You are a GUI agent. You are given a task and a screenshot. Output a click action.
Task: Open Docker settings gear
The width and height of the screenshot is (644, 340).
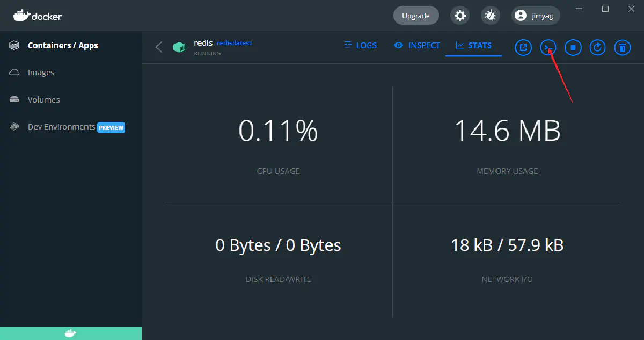(x=460, y=16)
